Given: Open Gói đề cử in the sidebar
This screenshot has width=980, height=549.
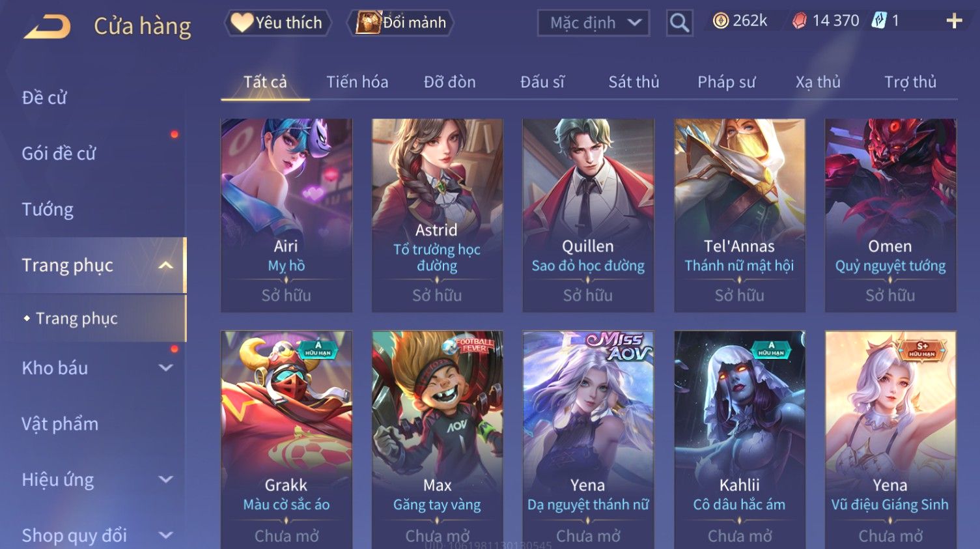Looking at the screenshot, I should click(x=59, y=154).
